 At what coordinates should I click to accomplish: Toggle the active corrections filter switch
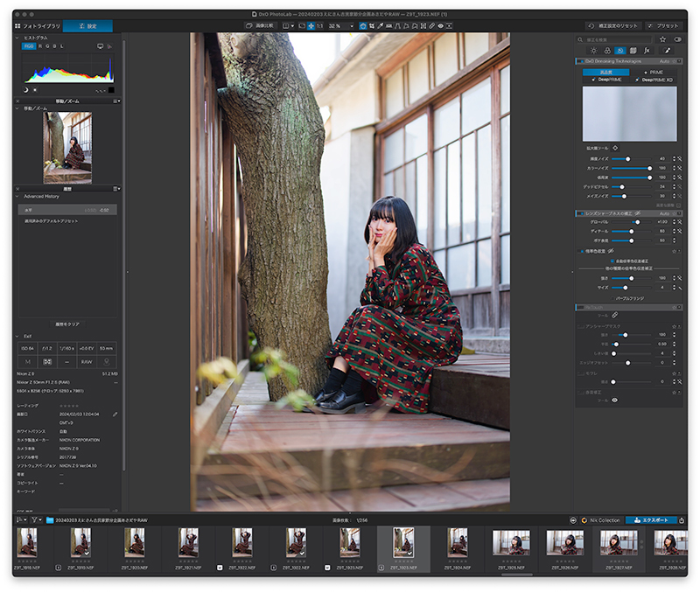pos(677,39)
